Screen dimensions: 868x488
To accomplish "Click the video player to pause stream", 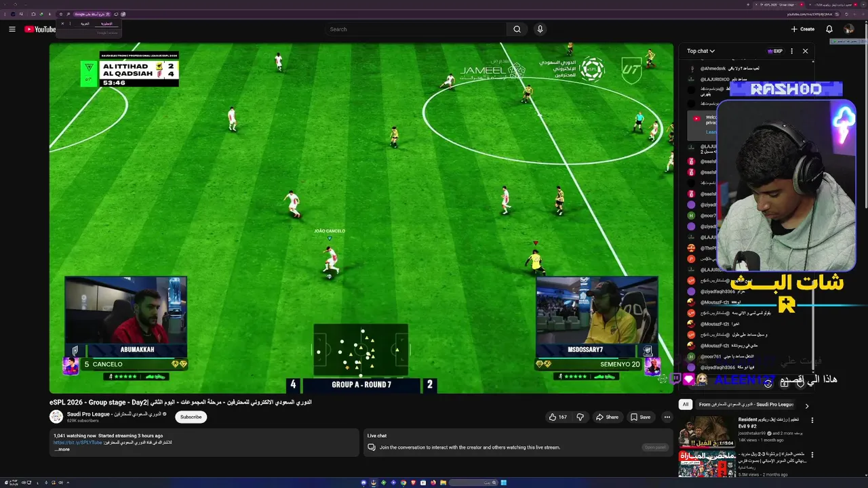I will point(361,218).
